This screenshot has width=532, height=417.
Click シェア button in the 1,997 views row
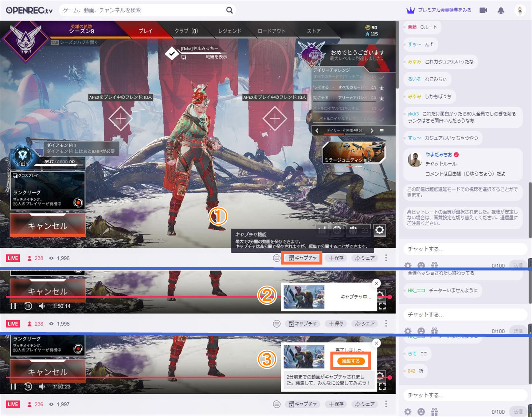[x=365, y=404]
